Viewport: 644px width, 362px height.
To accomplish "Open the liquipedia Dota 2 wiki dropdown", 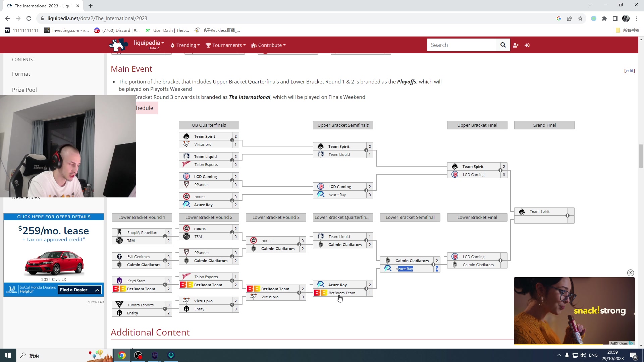I will [x=149, y=45].
